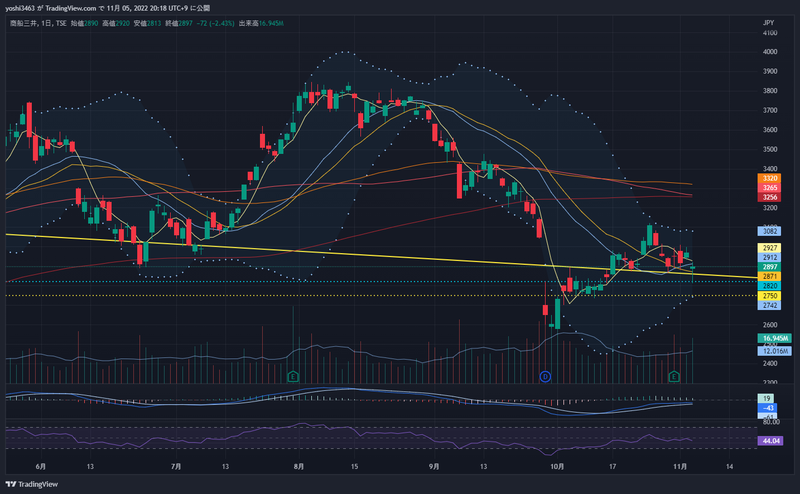Screen dimensions: 800x494
Task: Click the yoshi3463 username in header
Action: pos(20,8)
